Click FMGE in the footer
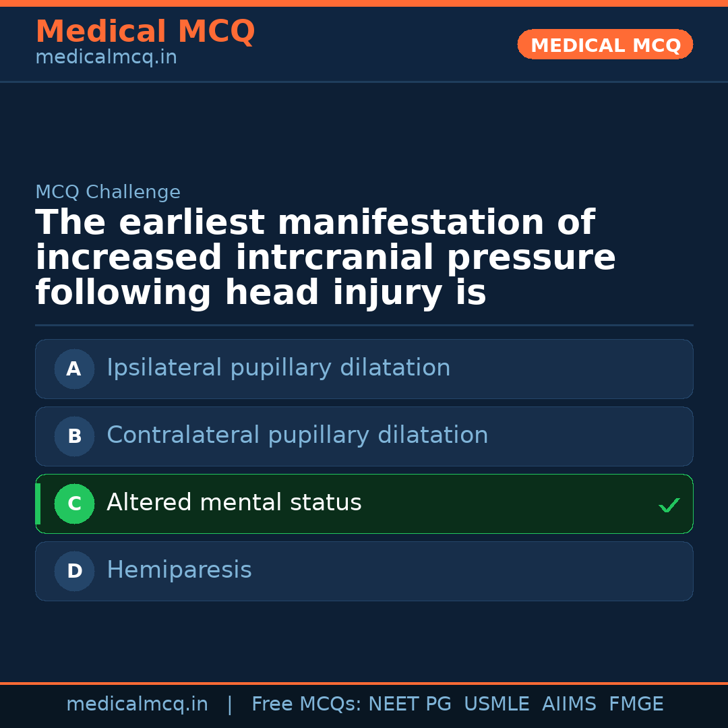This screenshot has height=728, width=728. tap(636, 704)
